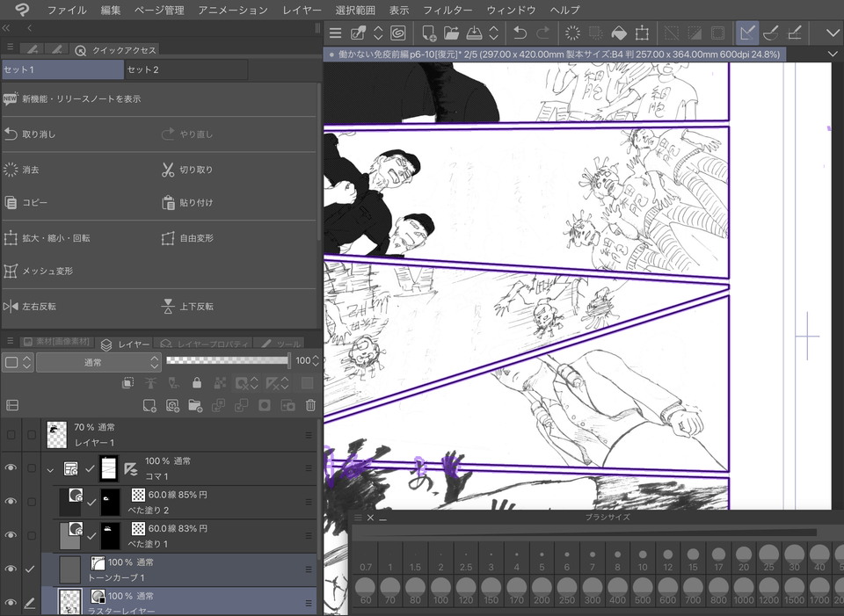This screenshot has width=844, height=616.
Task: Click the merge with lower layer icon
Action: coord(241,406)
